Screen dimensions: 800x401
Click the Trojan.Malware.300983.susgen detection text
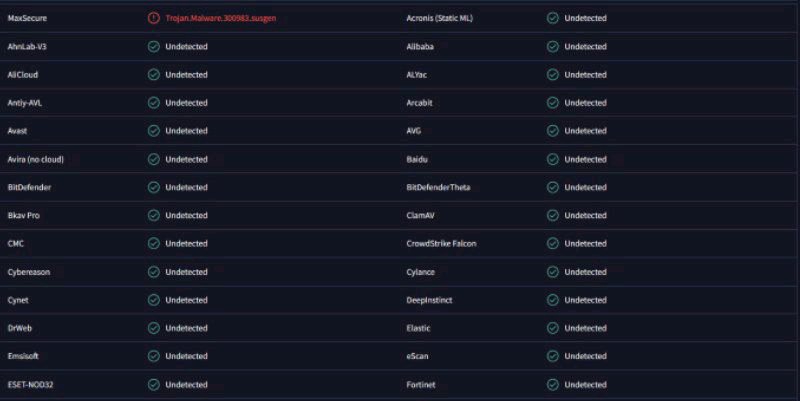click(x=219, y=18)
